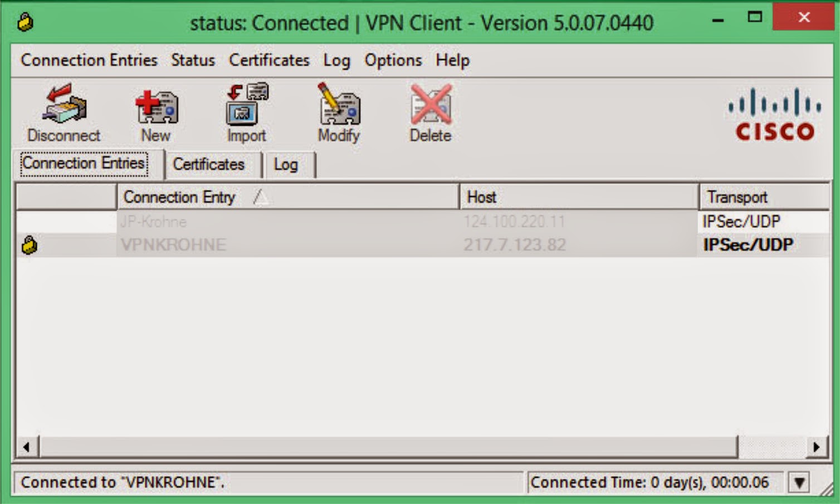Open the Log menu
Viewport: 840px width, 504px height.
(x=336, y=60)
